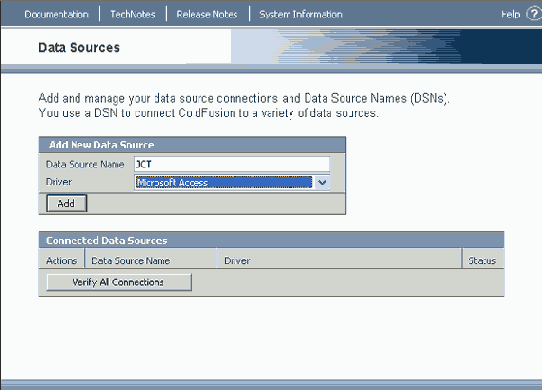
Task: Click the Data Sources page heading
Action: click(79, 48)
